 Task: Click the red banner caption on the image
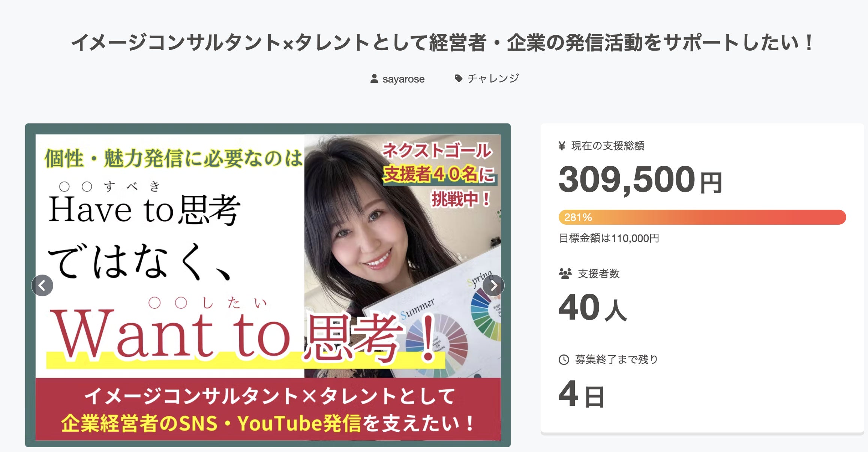pyautogui.click(x=268, y=409)
